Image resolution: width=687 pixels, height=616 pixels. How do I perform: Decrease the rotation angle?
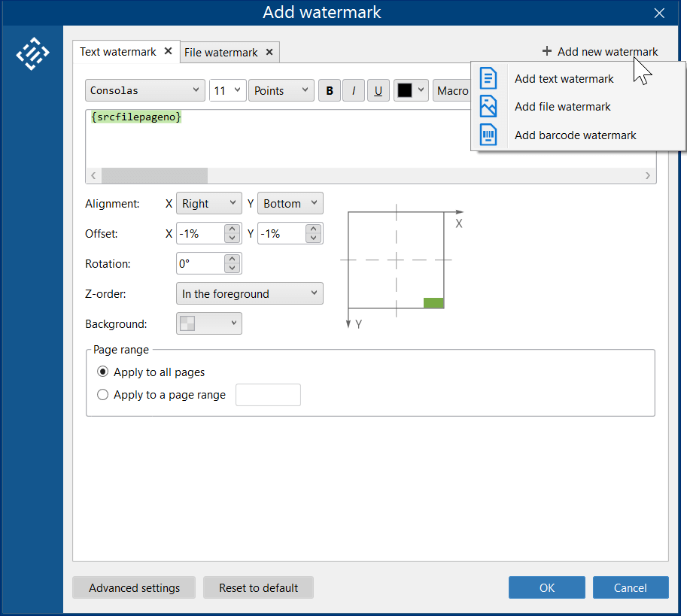[x=233, y=268]
